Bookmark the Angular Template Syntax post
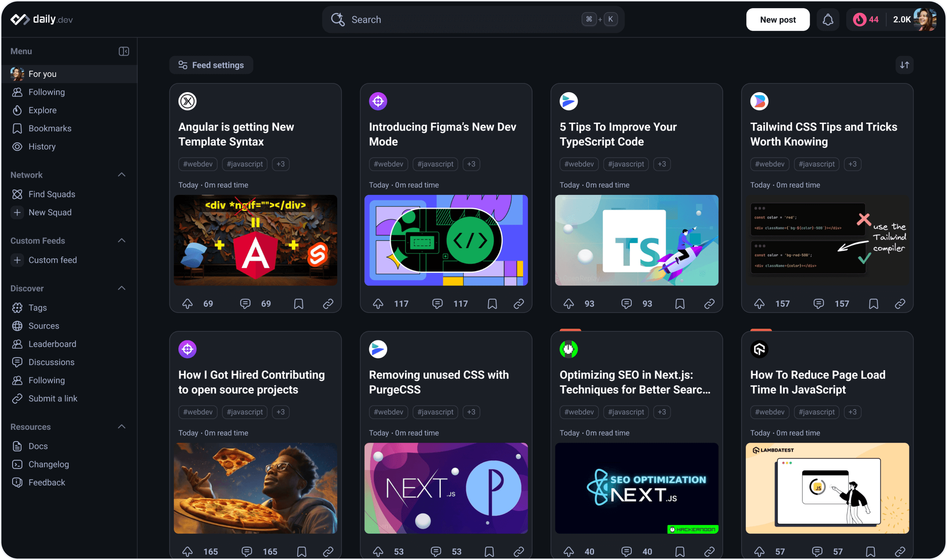Viewport: 947px width, 560px height. (298, 304)
